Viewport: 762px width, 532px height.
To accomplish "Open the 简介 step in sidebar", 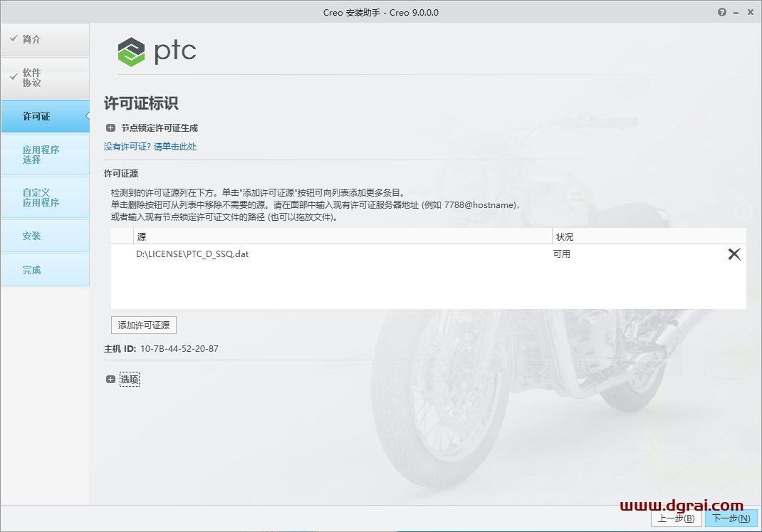I will coord(45,39).
